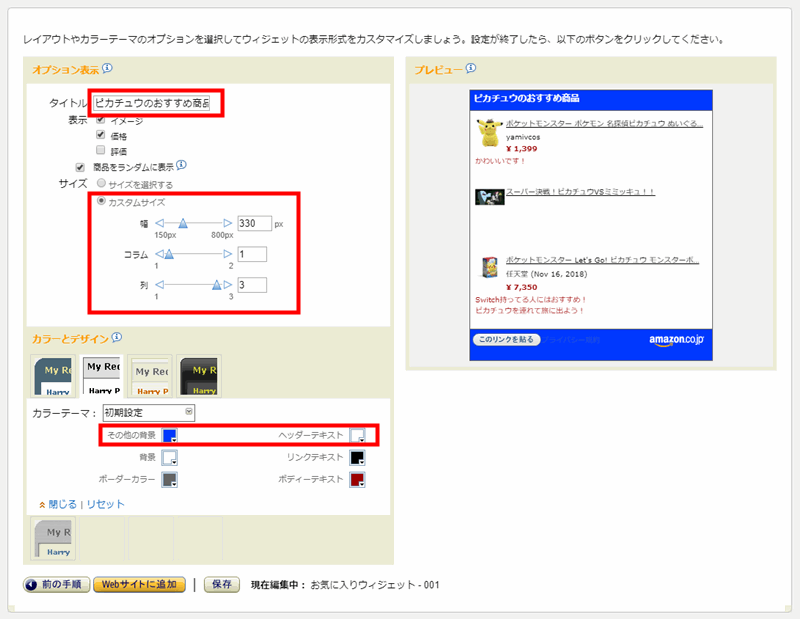Click the 閉じる link
The height and width of the screenshot is (619, 800).
point(63,504)
